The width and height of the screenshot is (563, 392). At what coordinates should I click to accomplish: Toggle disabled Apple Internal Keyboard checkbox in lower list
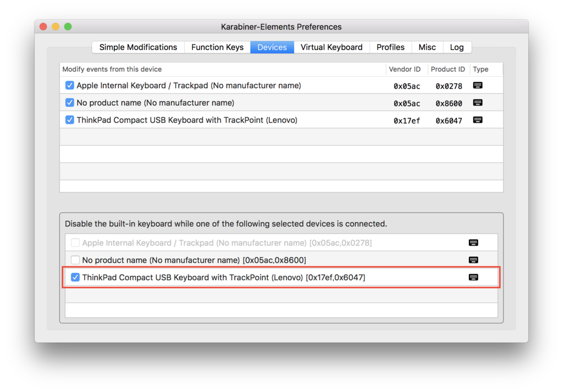pos(75,242)
